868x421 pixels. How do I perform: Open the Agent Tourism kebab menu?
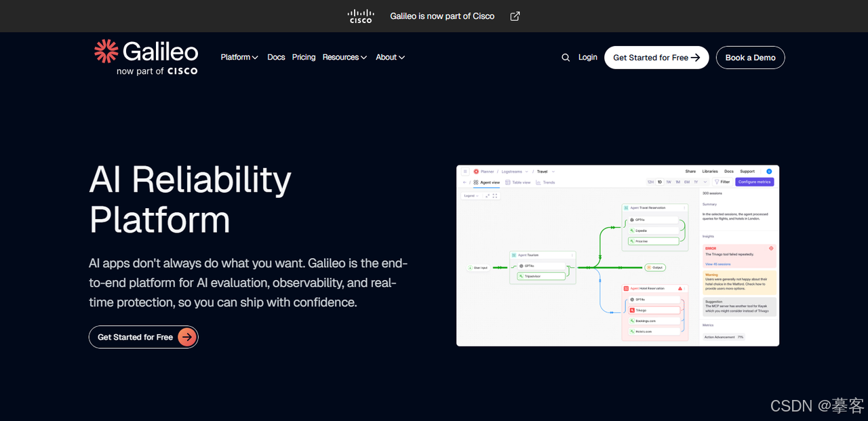tap(572, 255)
